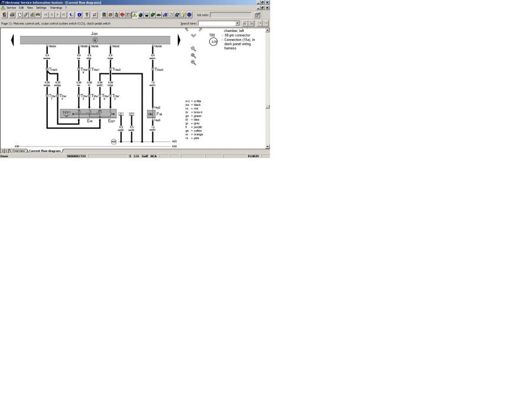Switch to the Overview tab
The image size is (532, 399).
point(19,151)
